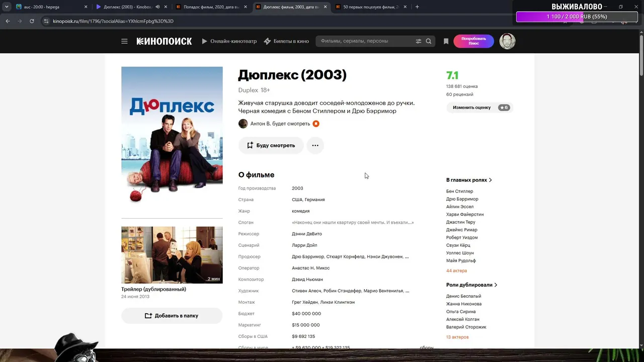The image size is (644, 362).
Task: Open the bookmarks ribbon icon in header
Action: (446, 41)
